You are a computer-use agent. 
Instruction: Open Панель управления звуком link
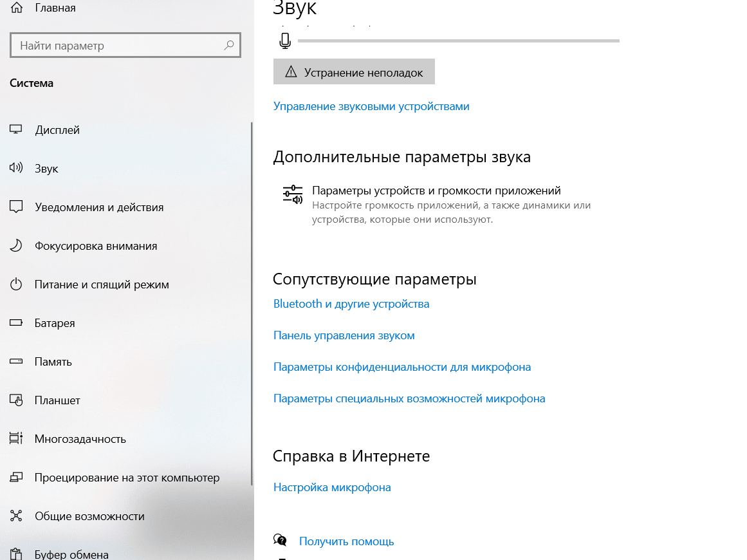(x=344, y=335)
